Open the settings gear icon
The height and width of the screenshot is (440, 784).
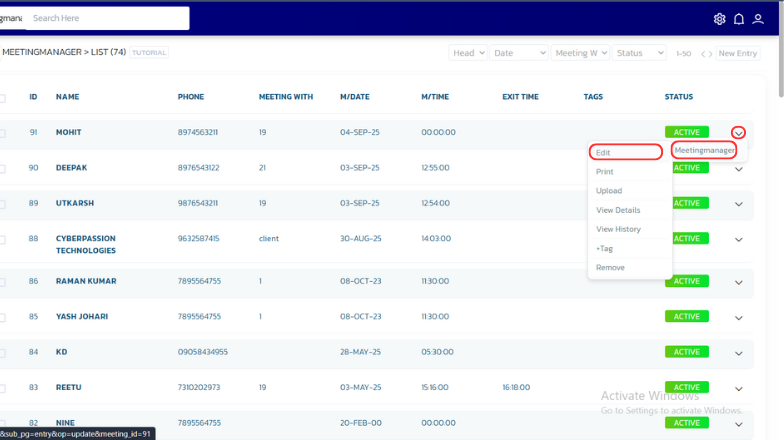click(719, 19)
